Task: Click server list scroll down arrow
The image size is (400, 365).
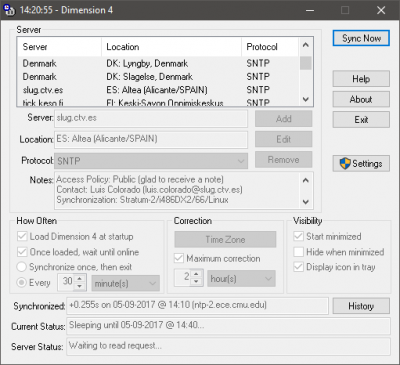Action: pos(306,99)
